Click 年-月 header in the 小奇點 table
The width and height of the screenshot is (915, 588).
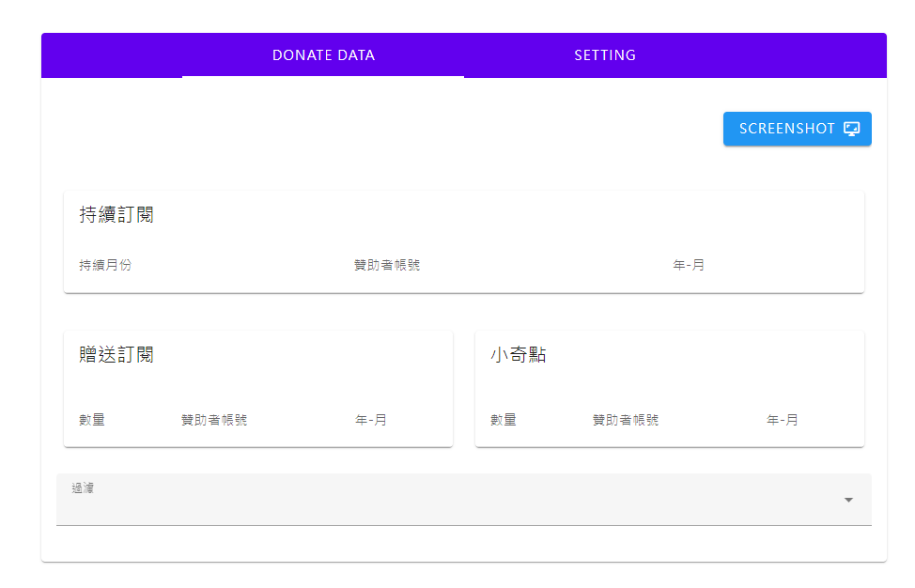tap(783, 420)
